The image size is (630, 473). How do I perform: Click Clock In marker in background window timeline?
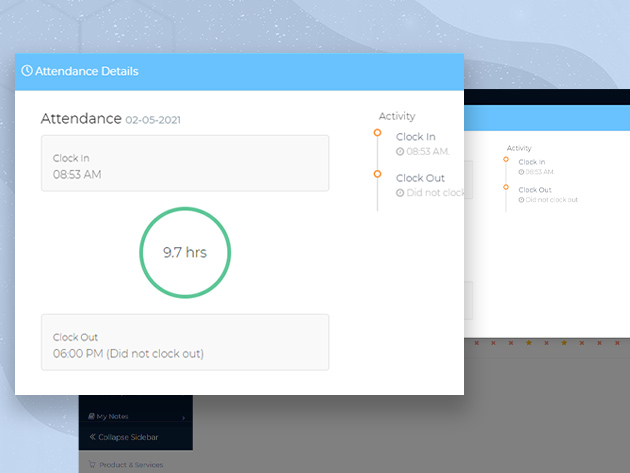click(506, 160)
